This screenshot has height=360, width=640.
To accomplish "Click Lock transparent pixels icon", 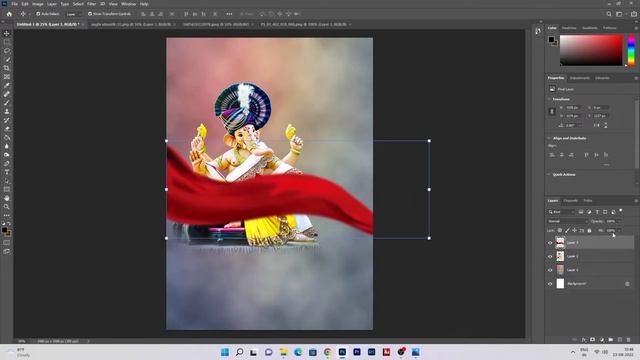I will pyautogui.click(x=560, y=231).
